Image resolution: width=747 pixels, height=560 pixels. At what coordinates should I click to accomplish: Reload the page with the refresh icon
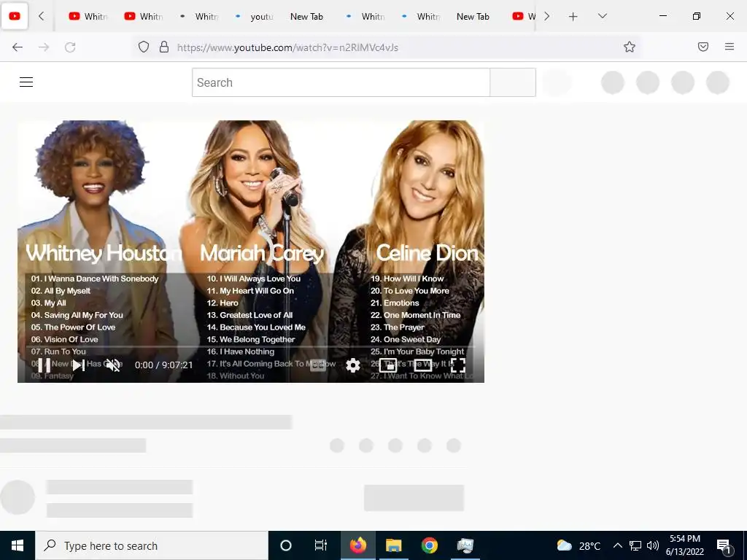(x=70, y=47)
